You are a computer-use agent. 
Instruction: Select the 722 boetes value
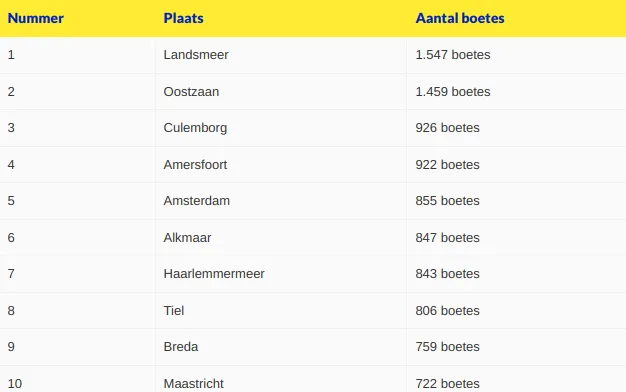447,384
